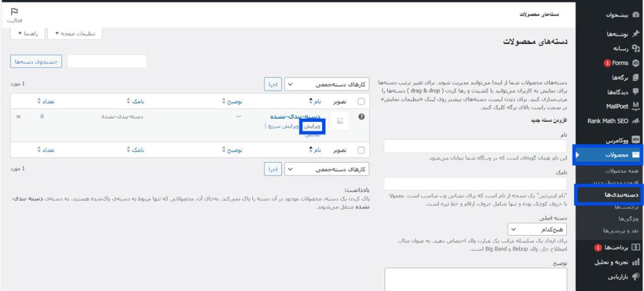
Task: Click the ویرایش edit link under دسته‌بندی-نشده
Action: 313,126
